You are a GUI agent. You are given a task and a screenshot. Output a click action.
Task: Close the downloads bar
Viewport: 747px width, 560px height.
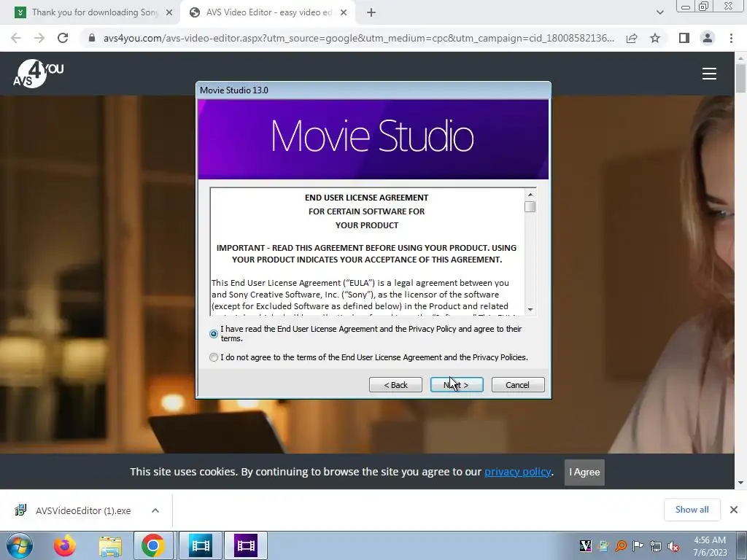tap(734, 510)
